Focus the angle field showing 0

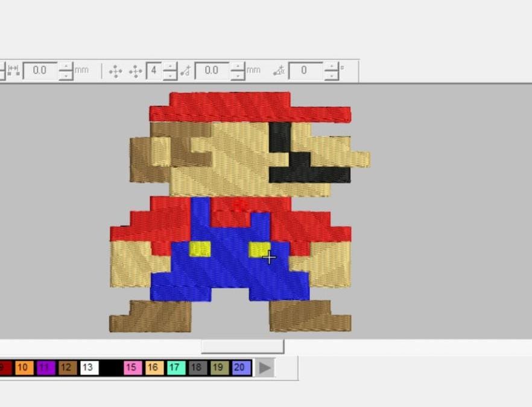[305, 71]
